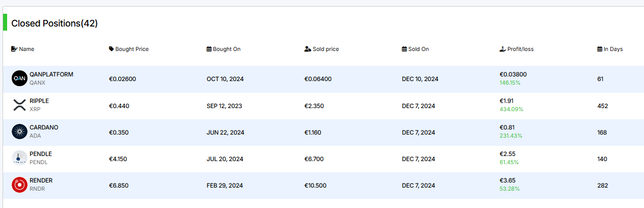Open the QANPLATFORM position name
The width and height of the screenshot is (644, 208).
pos(51,74)
